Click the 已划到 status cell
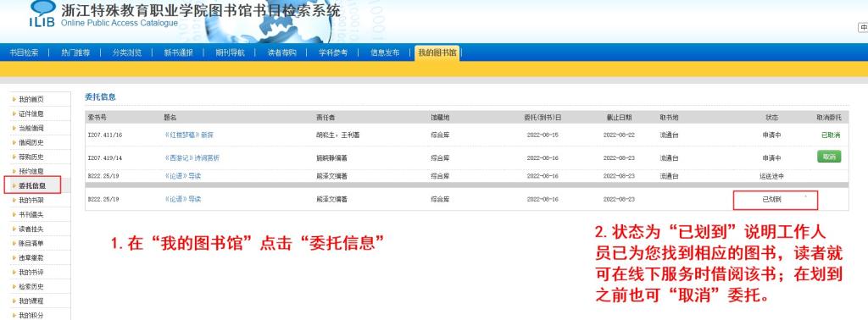 775,200
